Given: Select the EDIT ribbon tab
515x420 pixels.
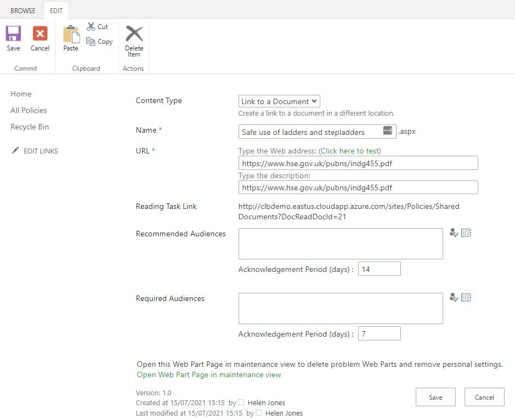Looking at the screenshot, I should 56,10.
